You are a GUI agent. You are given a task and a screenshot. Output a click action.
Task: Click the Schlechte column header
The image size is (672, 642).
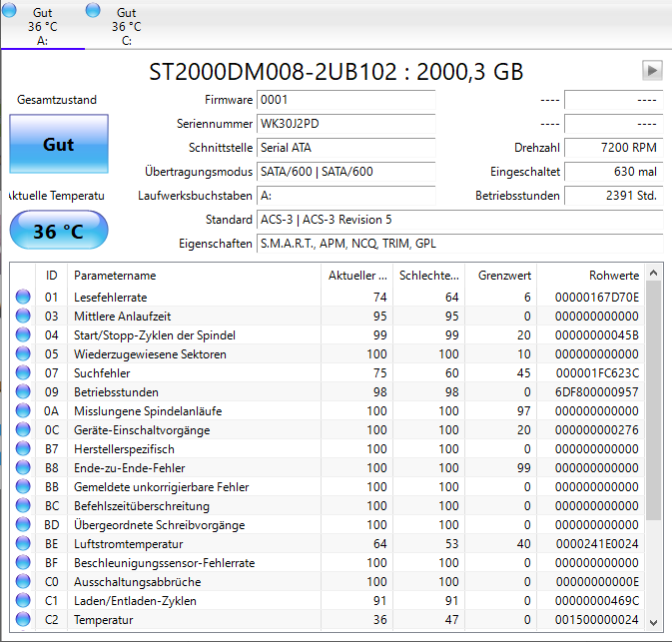(429, 276)
